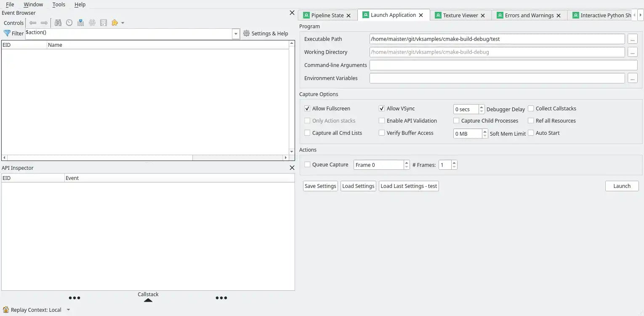Click the Replay Context lock house icon
This screenshot has height=316, width=644.
[x=6, y=310]
